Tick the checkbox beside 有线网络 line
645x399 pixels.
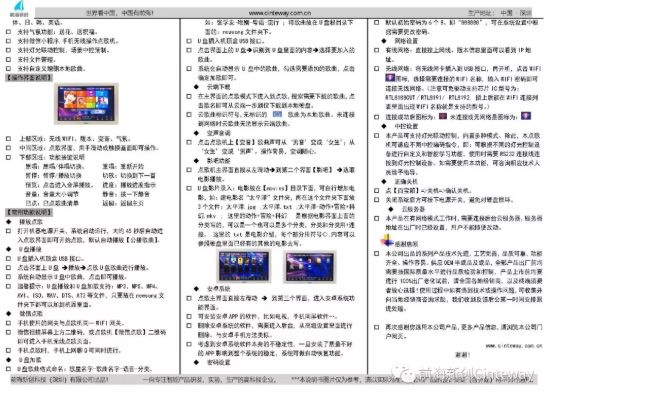(376, 50)
